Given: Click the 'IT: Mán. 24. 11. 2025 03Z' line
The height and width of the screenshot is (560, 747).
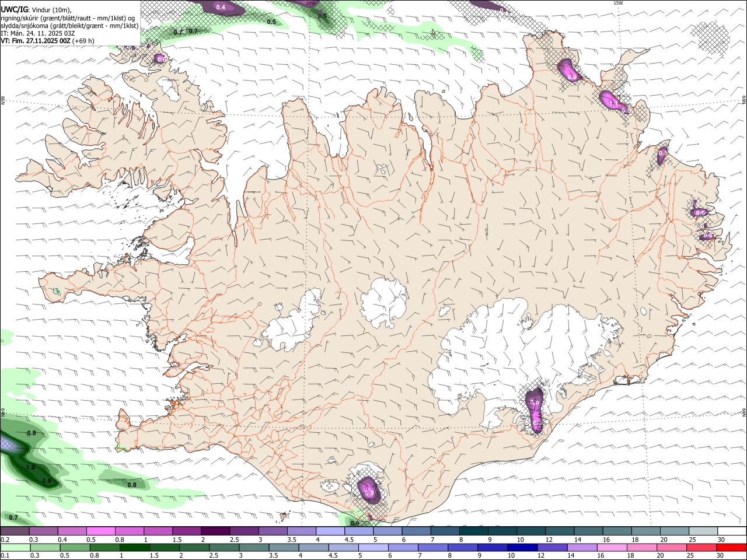Looking at the screenshot, I should 36,33.
